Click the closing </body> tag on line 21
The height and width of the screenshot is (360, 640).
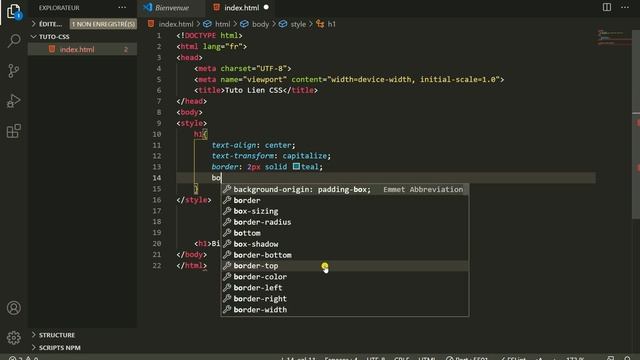(x=191, y=254)
